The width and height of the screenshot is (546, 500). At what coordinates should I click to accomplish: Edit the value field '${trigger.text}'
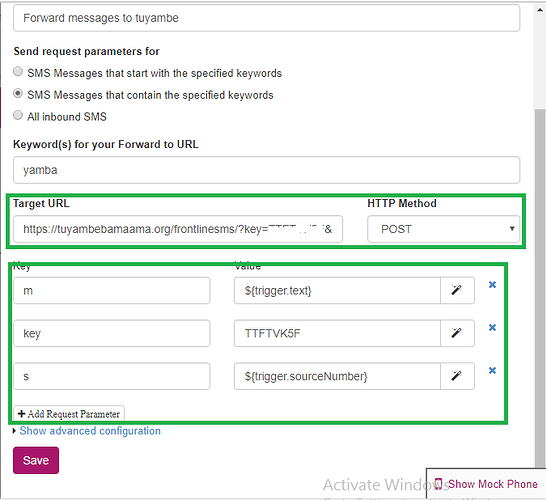(x=337, y=290)
